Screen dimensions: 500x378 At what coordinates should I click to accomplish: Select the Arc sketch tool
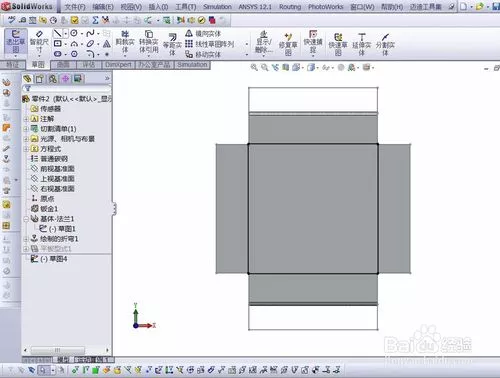[x=74, y=44]
